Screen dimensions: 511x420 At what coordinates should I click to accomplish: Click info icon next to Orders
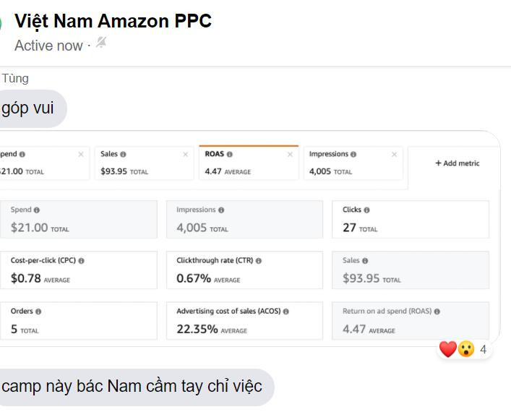(x=38, y=312)
